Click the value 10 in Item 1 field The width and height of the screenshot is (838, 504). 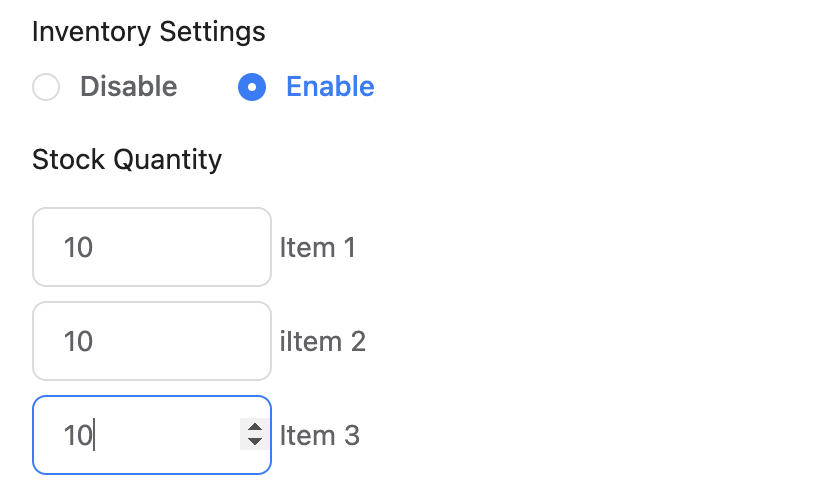78,247
